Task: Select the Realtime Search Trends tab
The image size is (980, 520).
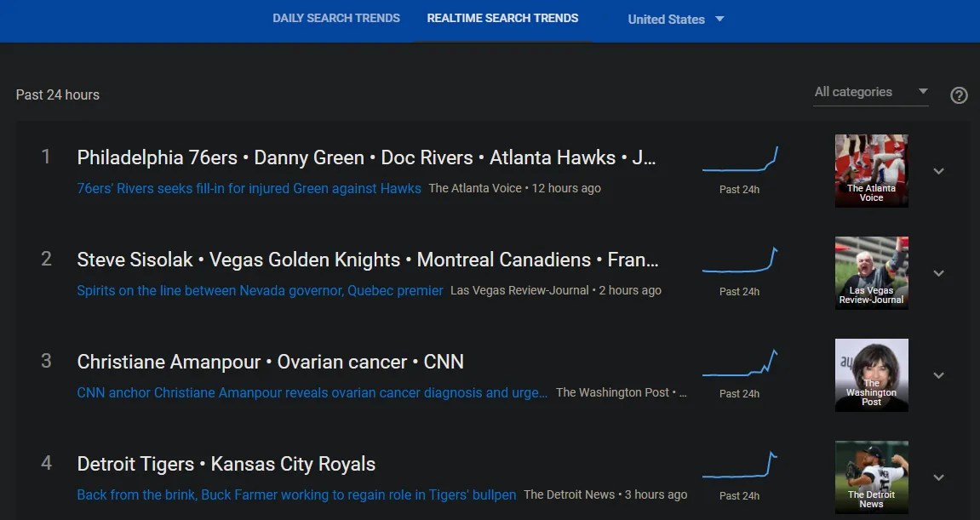Action: 502,18
